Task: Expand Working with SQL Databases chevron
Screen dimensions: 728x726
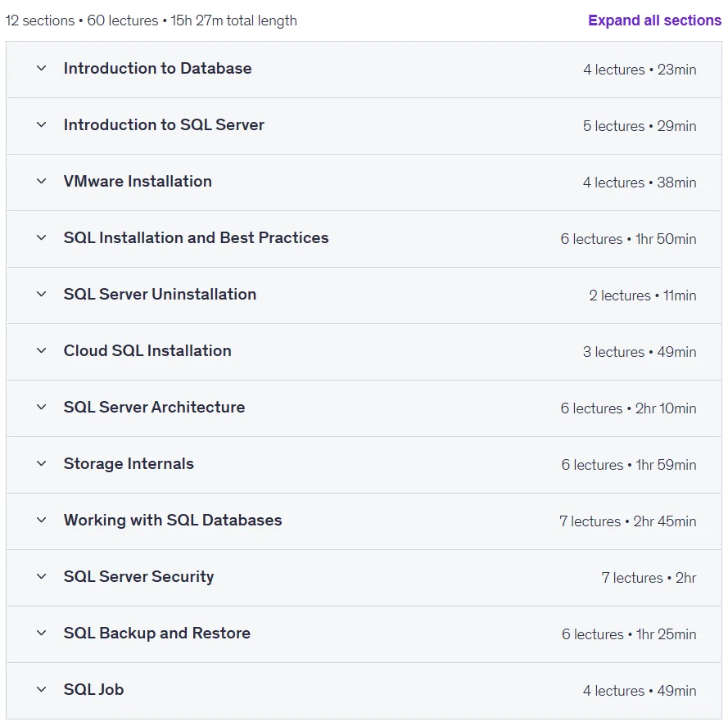Action: (41, 520)
